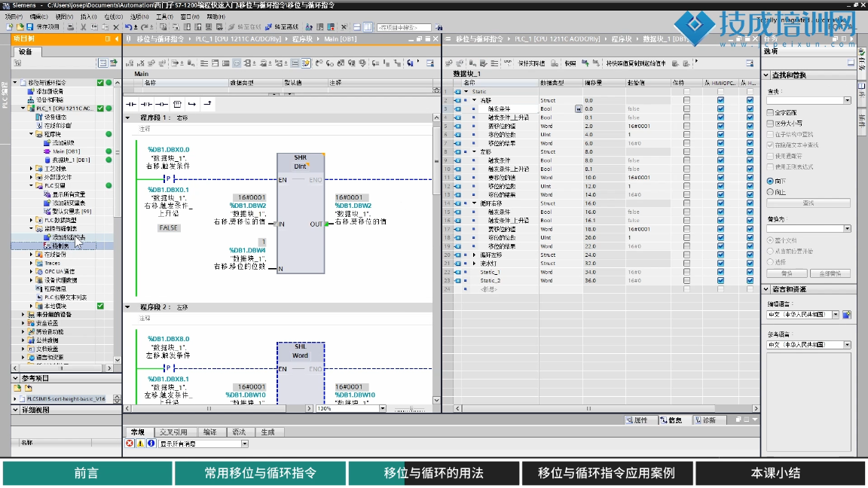Open the editor zoom level dropdown
This screenshot has height=488, width=868.
click(x=383, y=408)
